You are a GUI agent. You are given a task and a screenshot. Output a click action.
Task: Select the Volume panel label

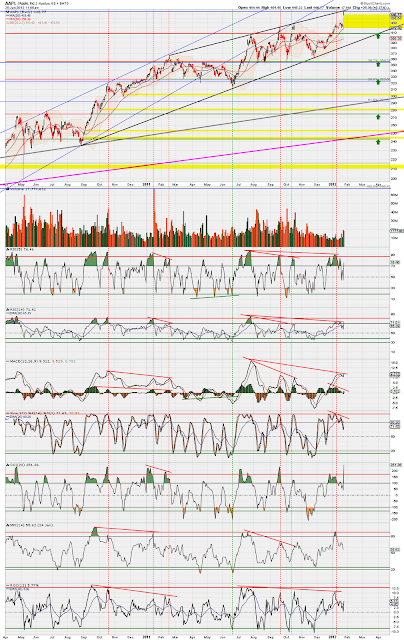tap(27, 190)
